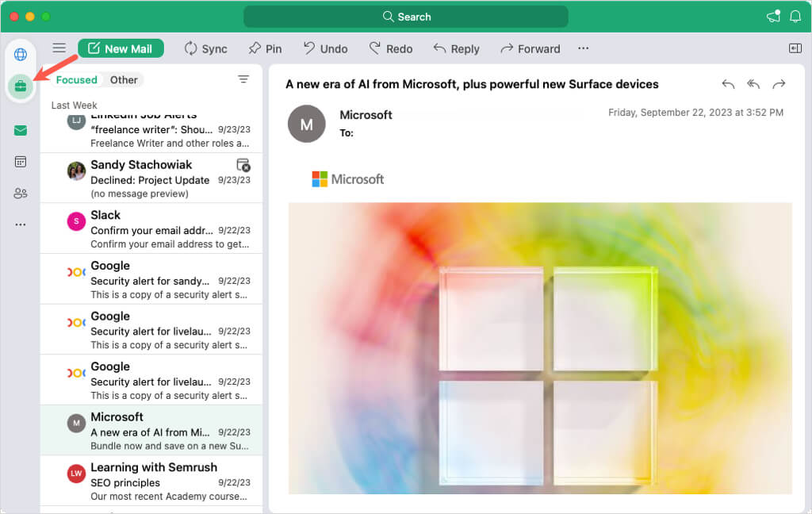The width and height of the screenshot is (812, 514).
Task: Click the reply arrow in message header
Action: click(728, 84)
